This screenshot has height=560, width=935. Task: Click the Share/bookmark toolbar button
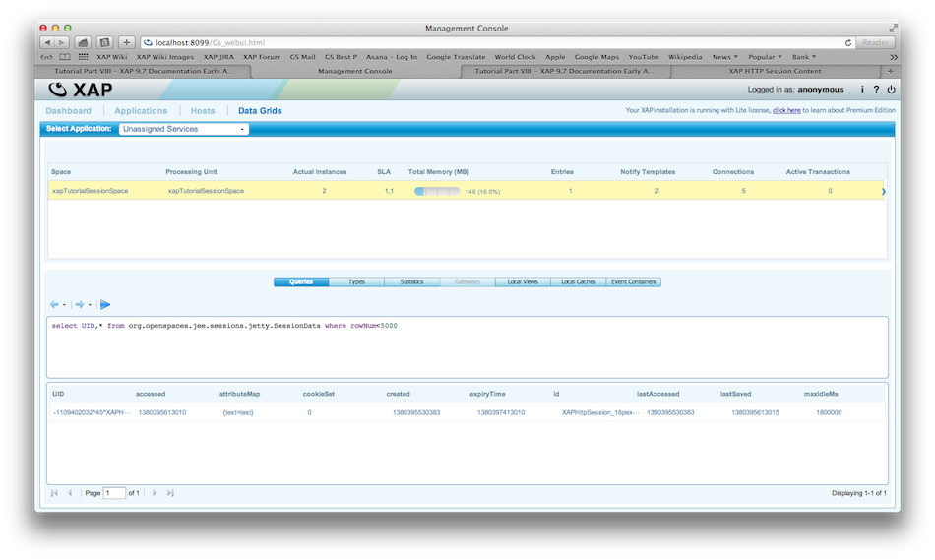point(105,42)
